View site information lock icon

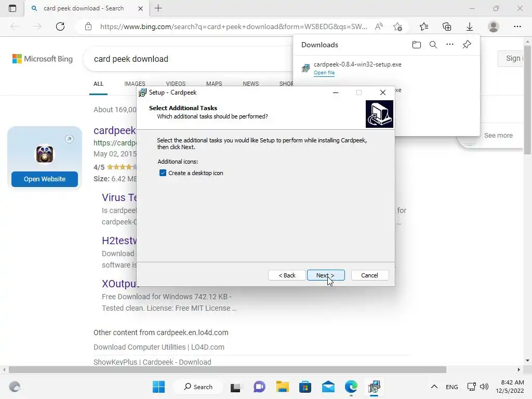(88, 26)
